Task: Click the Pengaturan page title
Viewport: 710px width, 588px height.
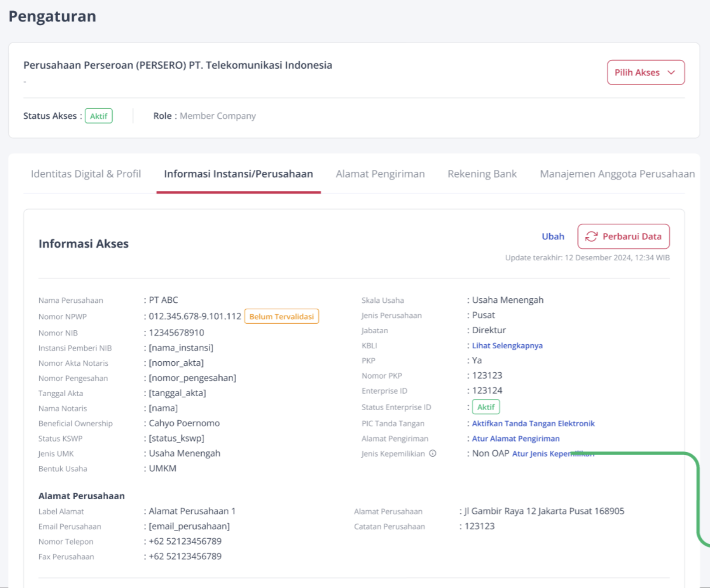Action: pos(52,17)
